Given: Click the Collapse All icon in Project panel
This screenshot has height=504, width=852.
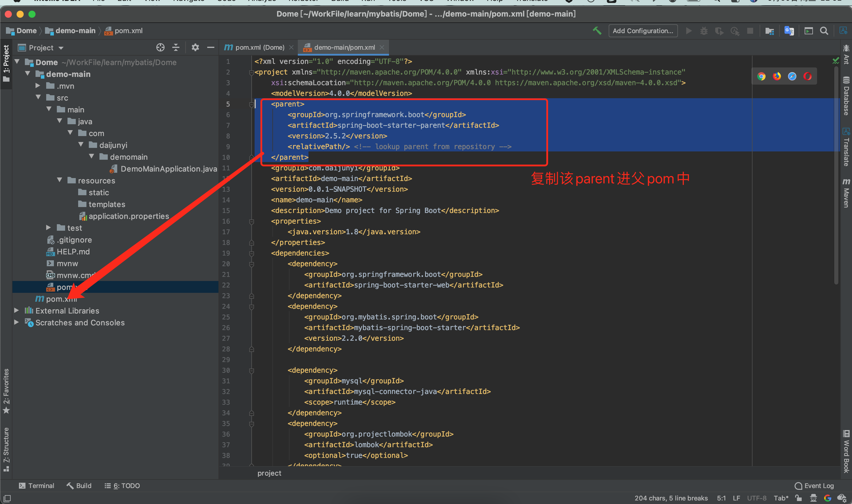Looking at the screenshot, I should (176, 48).
